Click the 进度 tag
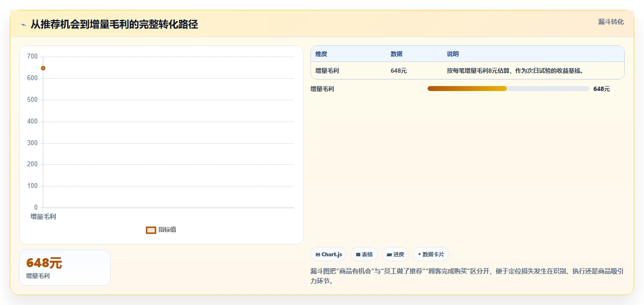The height and width of the screenshot is (305, 644). pos(395,254)
